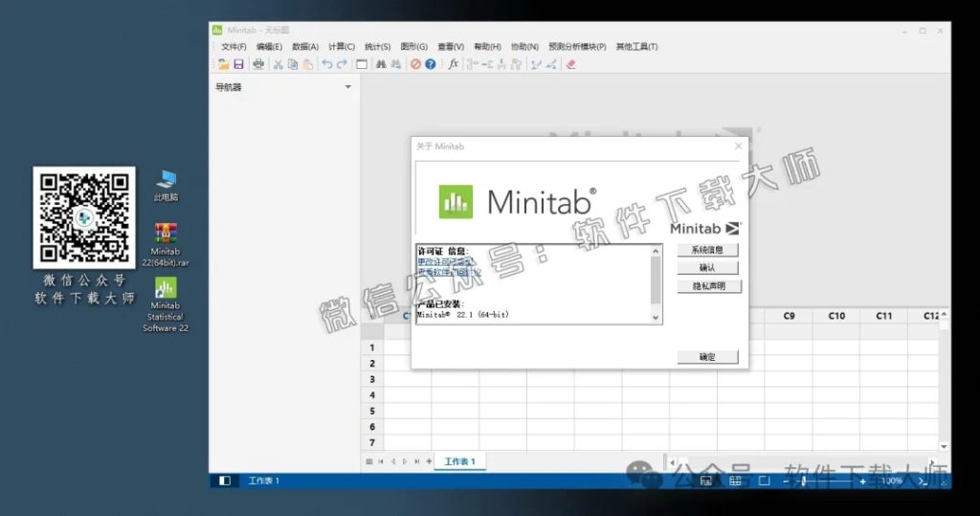Click the Replace binoculars icon
This screenshot has width=980, height=516.
pos(395,64)
